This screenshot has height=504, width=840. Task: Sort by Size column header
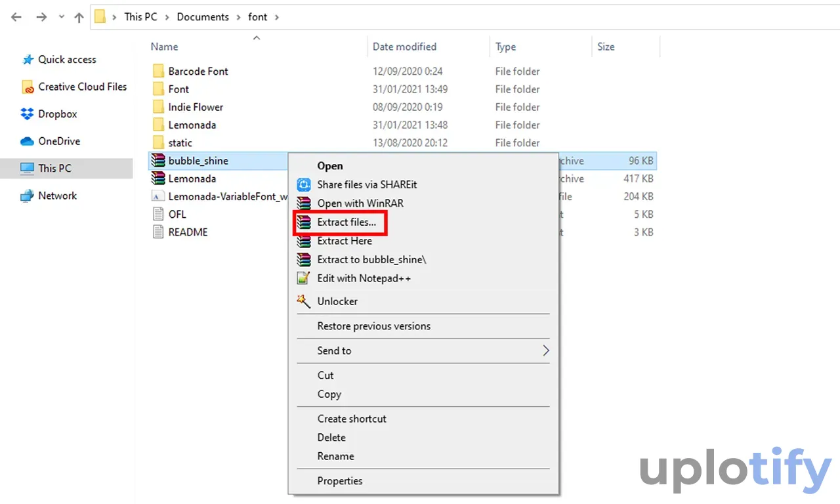(x=606, y=47)
